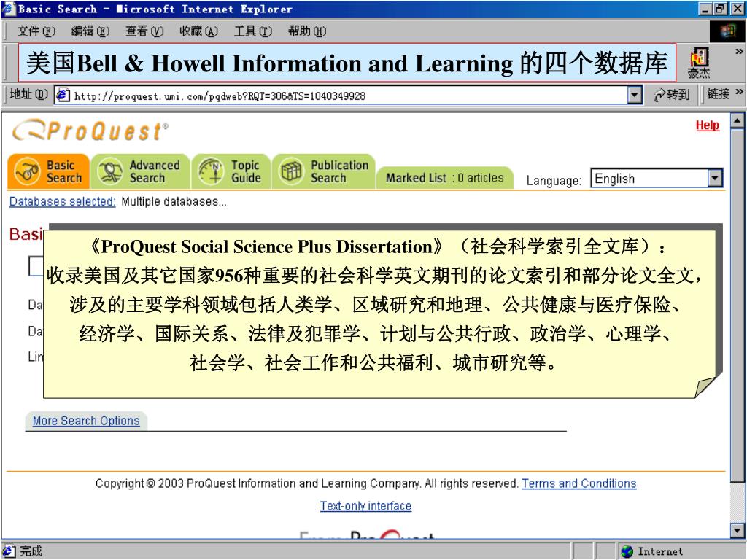Click More Search Options
Viewport: 747px width, 560px height.
click(x=86, y=421)
